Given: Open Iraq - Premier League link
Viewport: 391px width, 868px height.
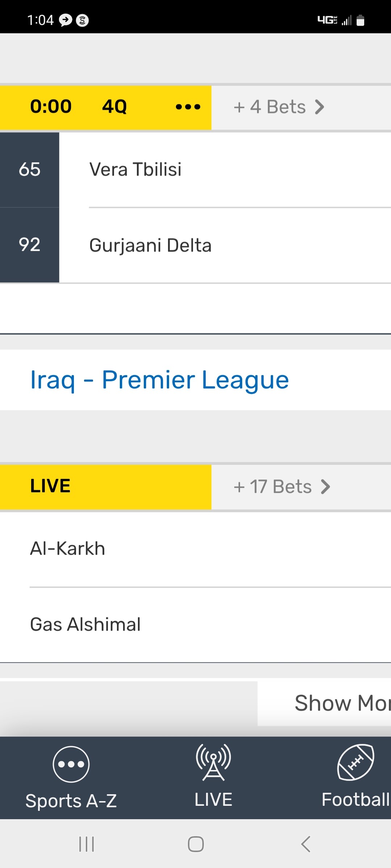Looking at the screenshot, I should click(x=159, y=380).
